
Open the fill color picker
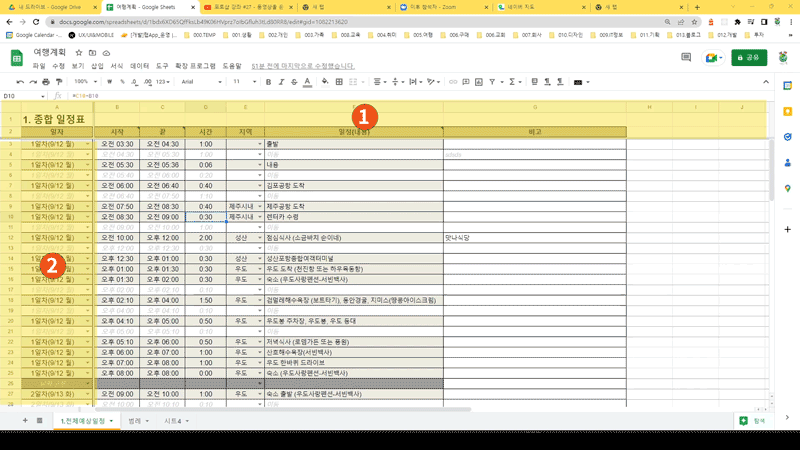(325, 82)
